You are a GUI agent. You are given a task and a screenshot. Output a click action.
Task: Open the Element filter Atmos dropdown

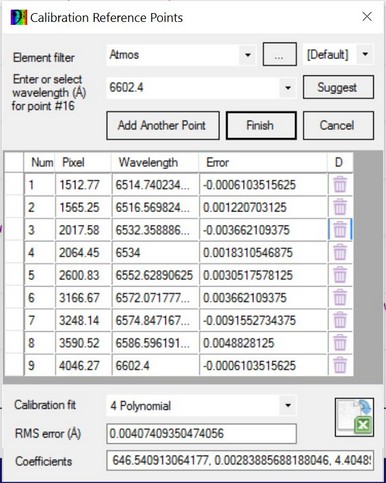point(247,55)
